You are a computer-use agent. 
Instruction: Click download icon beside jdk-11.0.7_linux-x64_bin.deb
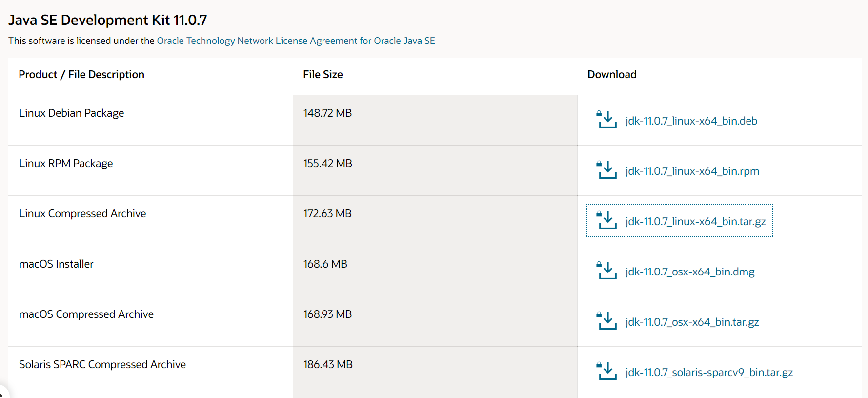(607, 120)
